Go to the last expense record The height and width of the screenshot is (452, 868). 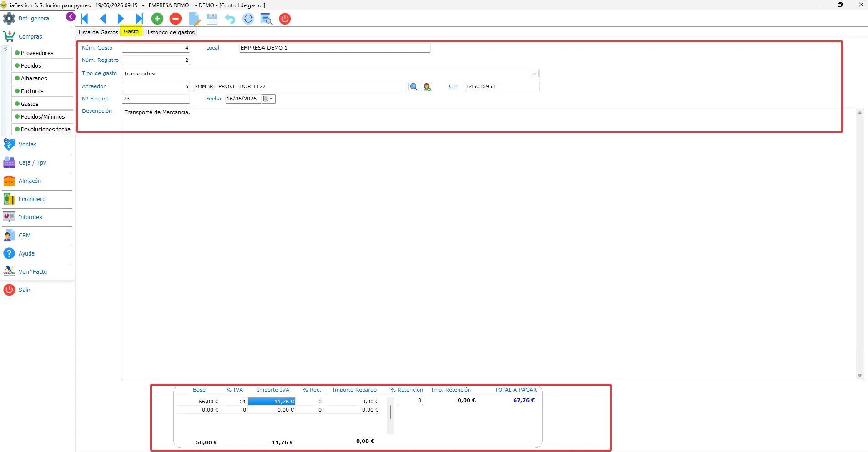point(139,19)
